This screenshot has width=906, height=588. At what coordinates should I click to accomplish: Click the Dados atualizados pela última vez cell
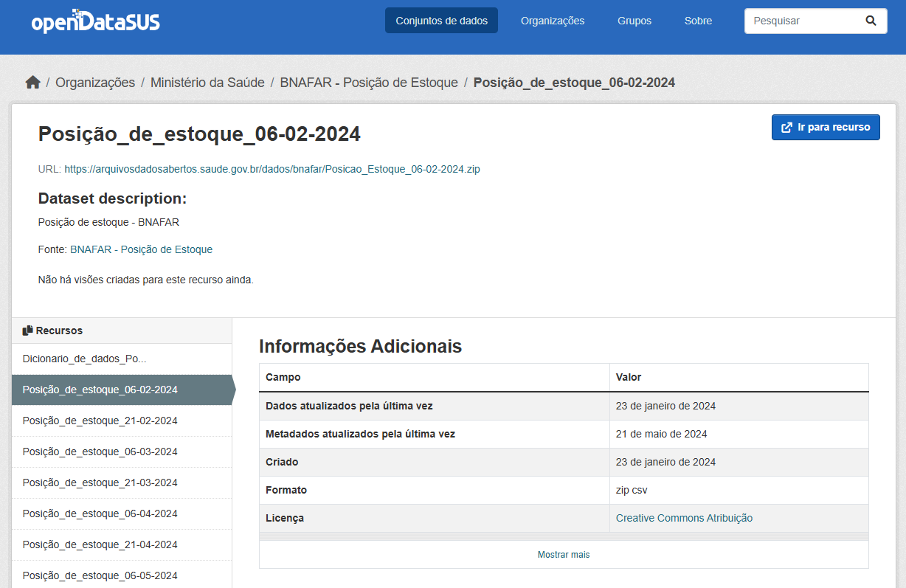[x=435, y=406]
